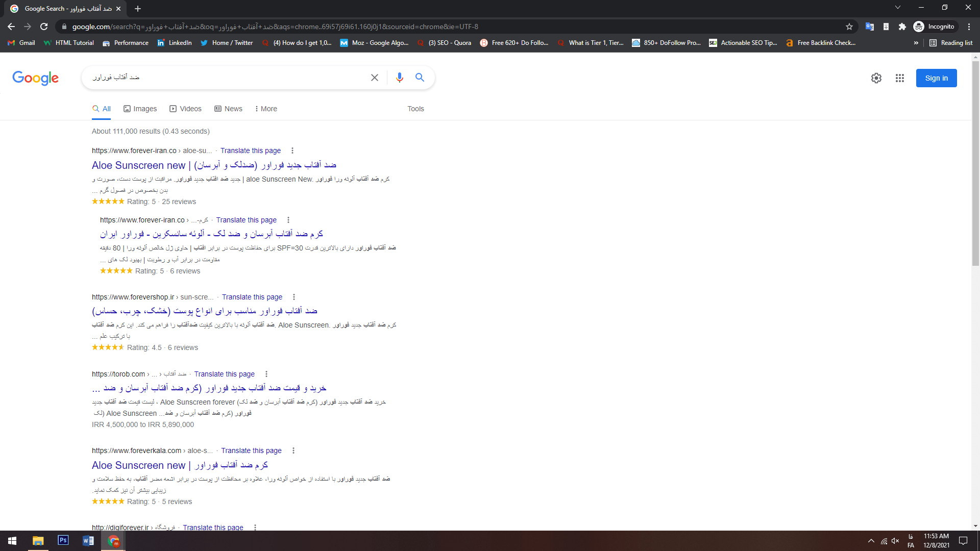Open the Gmail bookmark

[x=21, y=43]
